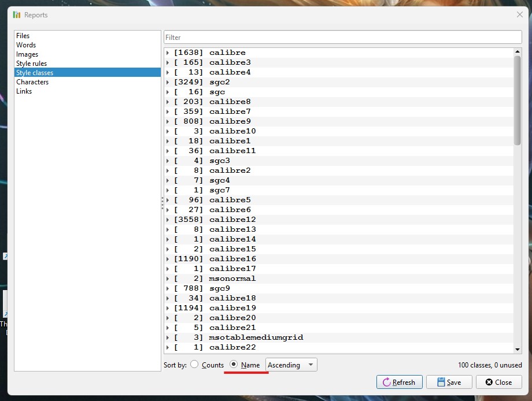
Task: Expand the sgc9 class row
Action: 168,288
